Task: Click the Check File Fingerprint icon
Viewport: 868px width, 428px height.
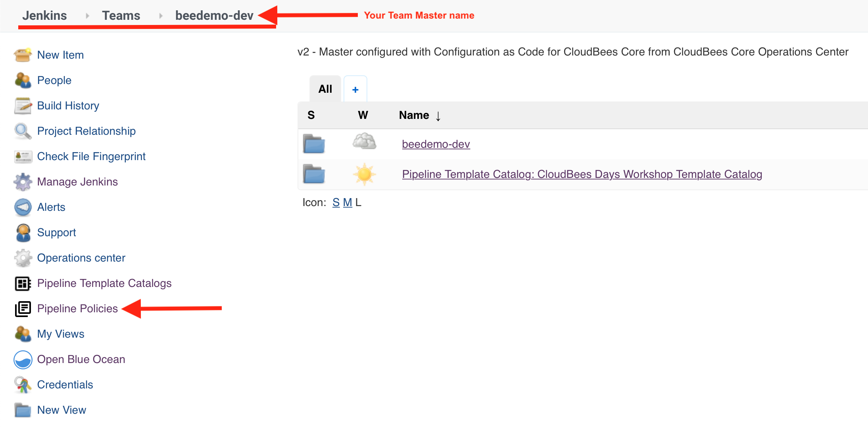Action: (x=23, y=157)
